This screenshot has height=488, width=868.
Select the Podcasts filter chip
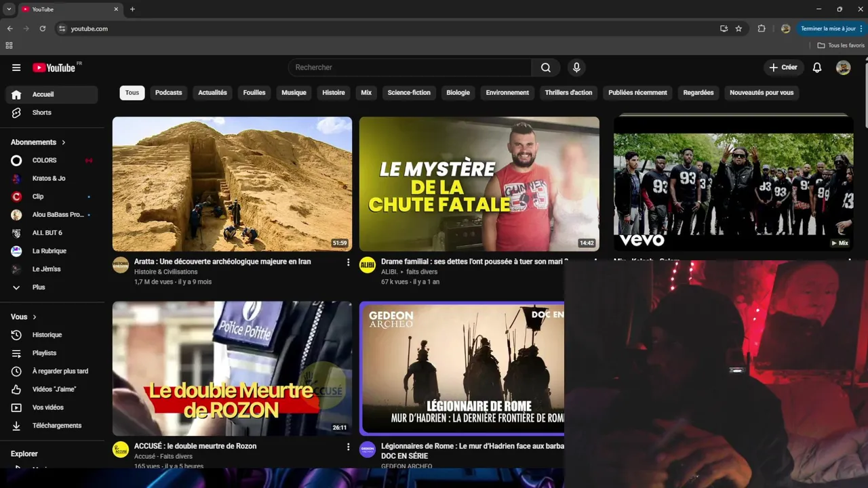pyautogui.click(x=168, y=93)
